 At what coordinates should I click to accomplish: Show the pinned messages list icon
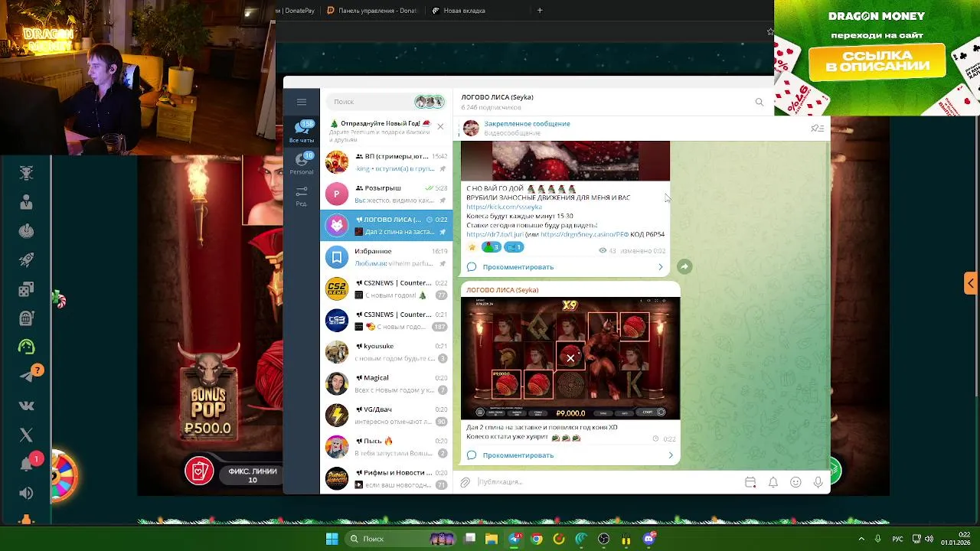click(x=817, y=128)
